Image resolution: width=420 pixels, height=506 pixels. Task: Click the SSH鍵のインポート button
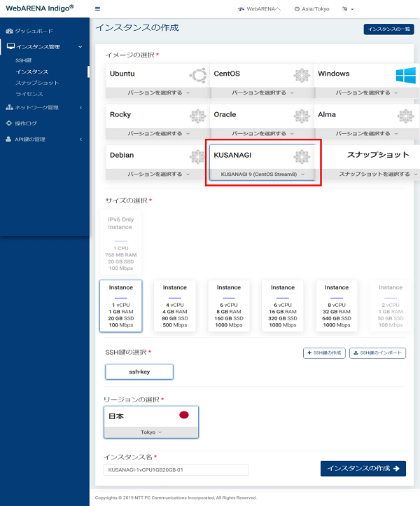[377, 353]
